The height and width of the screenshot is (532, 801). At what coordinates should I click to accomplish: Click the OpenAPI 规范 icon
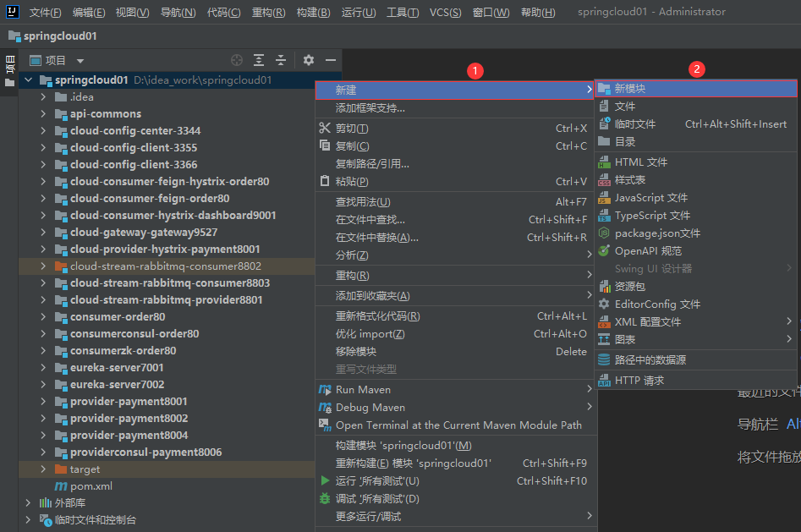[604, 251]
